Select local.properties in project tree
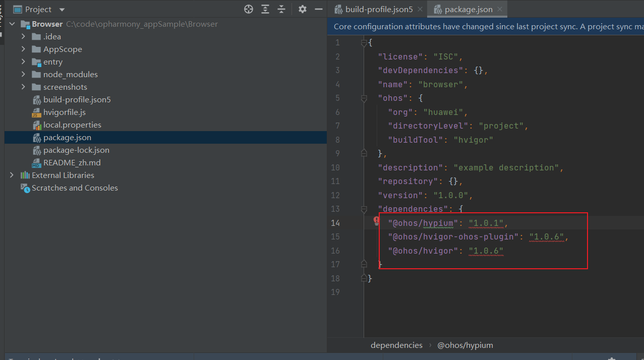Viewport: 644px width, 360px height. coord(72,125)
